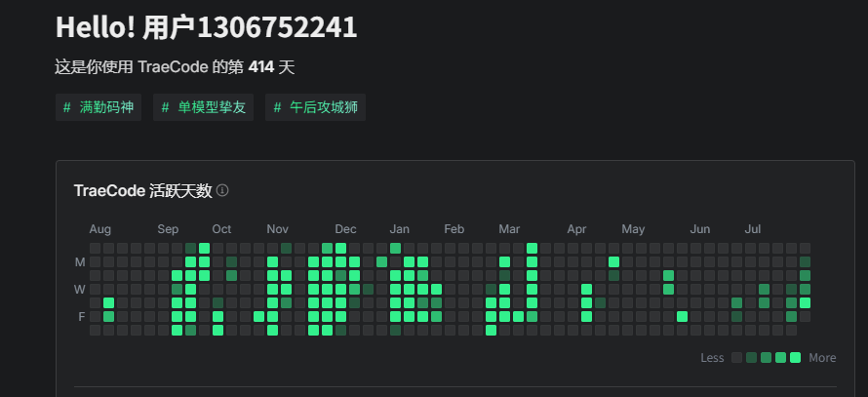This screenshot has width=868, height=397.
Task: Click the 午后攻城狮 hashtag badge
Action: (x=316, y=107)
